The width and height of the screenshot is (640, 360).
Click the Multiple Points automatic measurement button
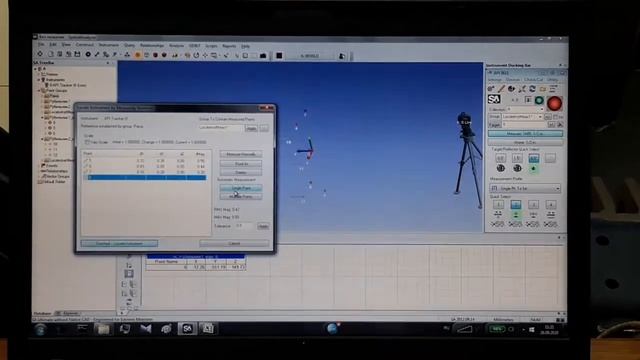(x=241, y=196)
